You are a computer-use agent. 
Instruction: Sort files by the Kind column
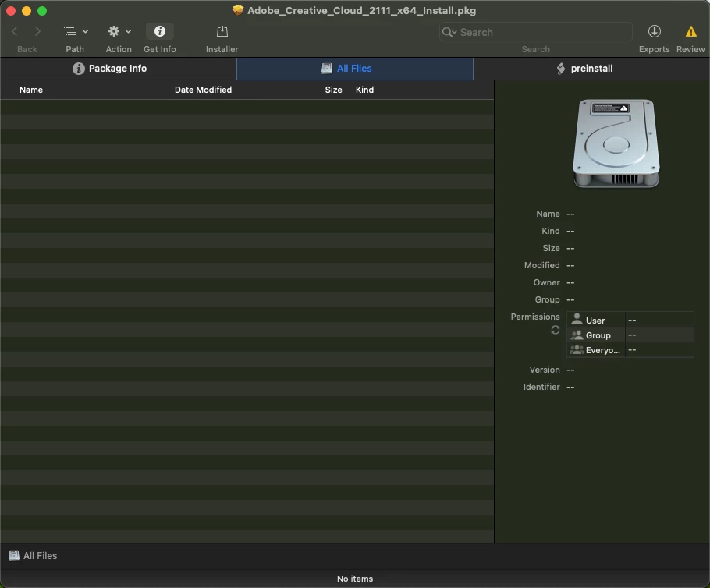pos(421,90)
